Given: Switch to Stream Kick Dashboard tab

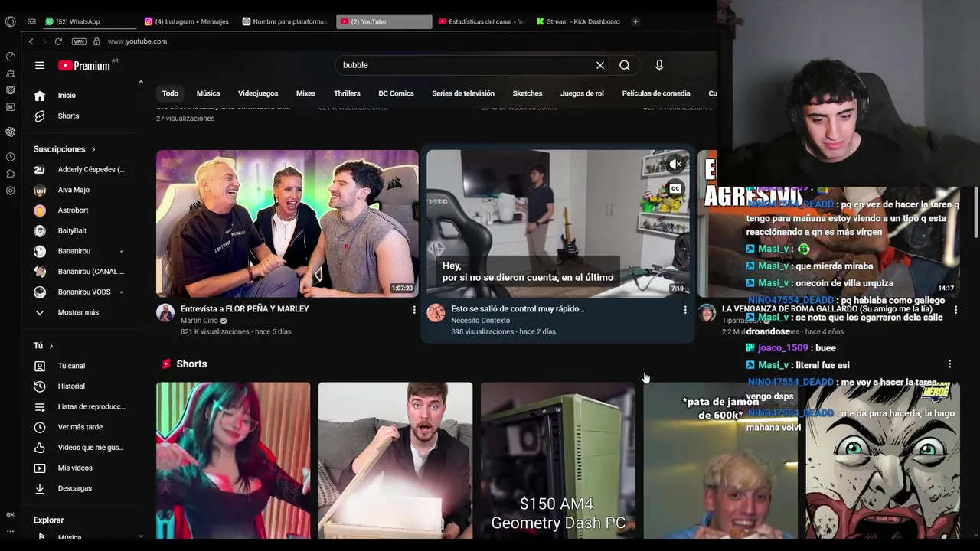Looking at the screenshot, I should point(580,21).
